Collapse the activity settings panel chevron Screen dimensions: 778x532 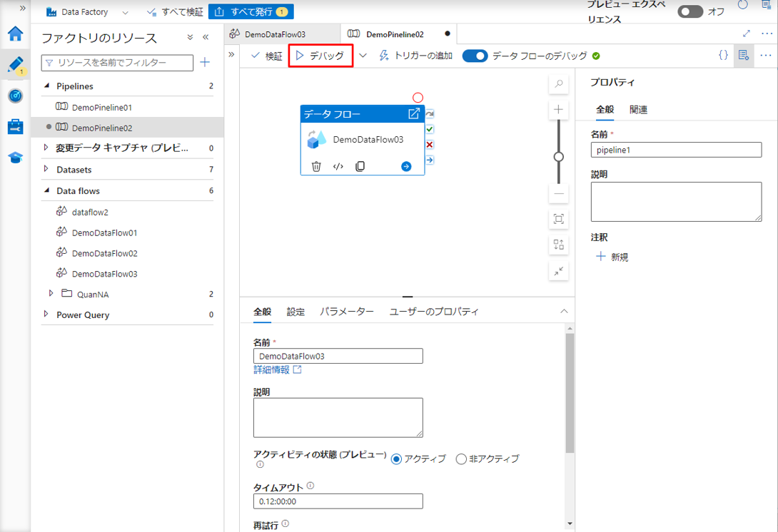564,312
